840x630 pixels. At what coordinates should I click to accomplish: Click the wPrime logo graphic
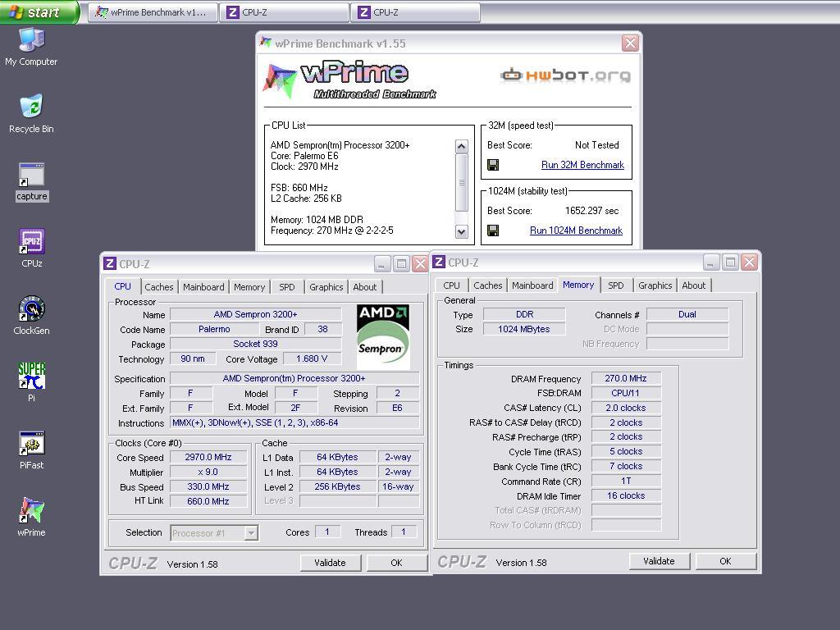point(349,80)
